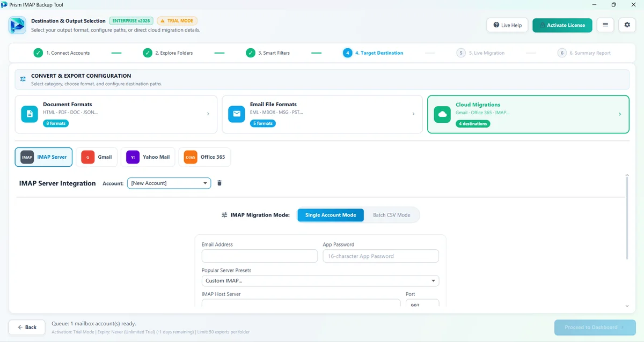Click the 4 destinations badge
This screenshot has height=342, width=644.
click(473, 123)
